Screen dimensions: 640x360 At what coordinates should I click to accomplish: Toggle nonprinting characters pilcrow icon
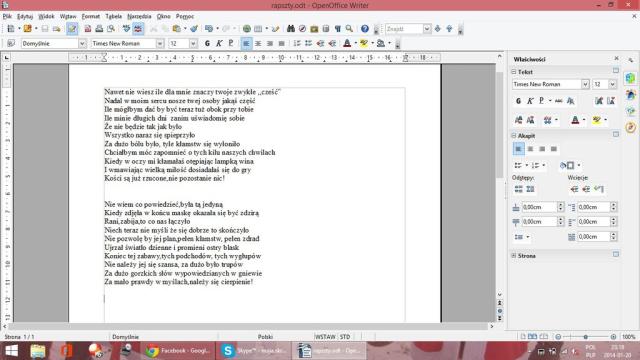tap(338, 29)
